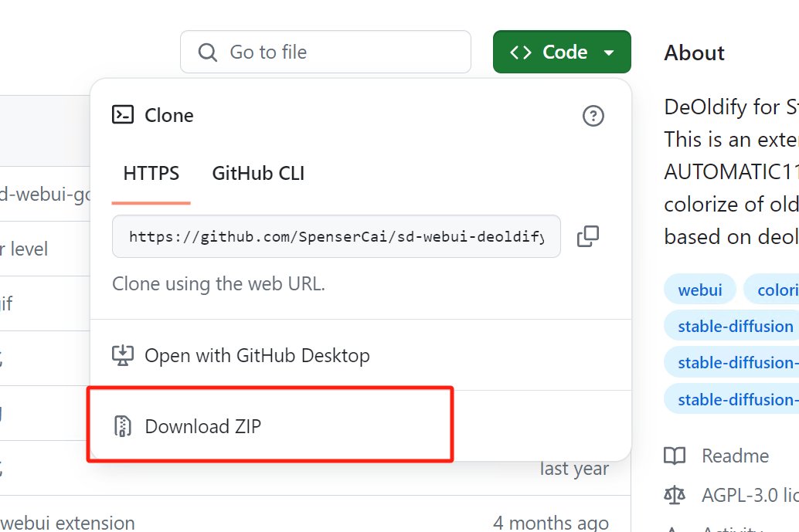Click the angle-brackets icon on Code button
The width and height of the screenshot is (799, 532).
pyautogui.click(x=521, y=53)
